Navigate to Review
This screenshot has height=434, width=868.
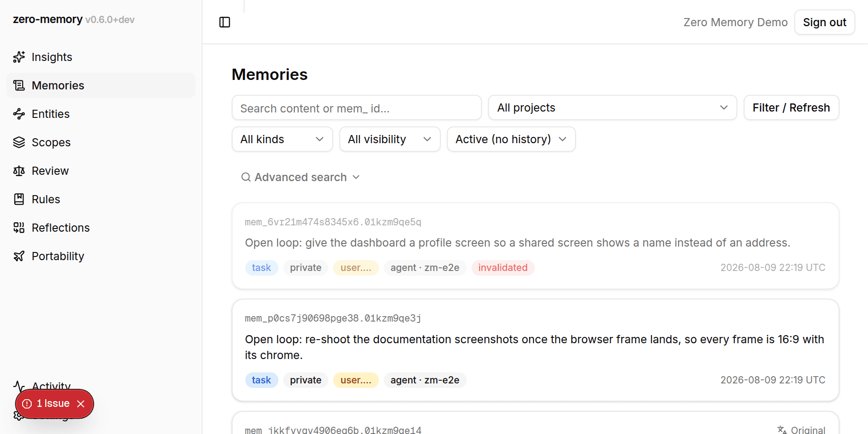[x=101, y=171]
